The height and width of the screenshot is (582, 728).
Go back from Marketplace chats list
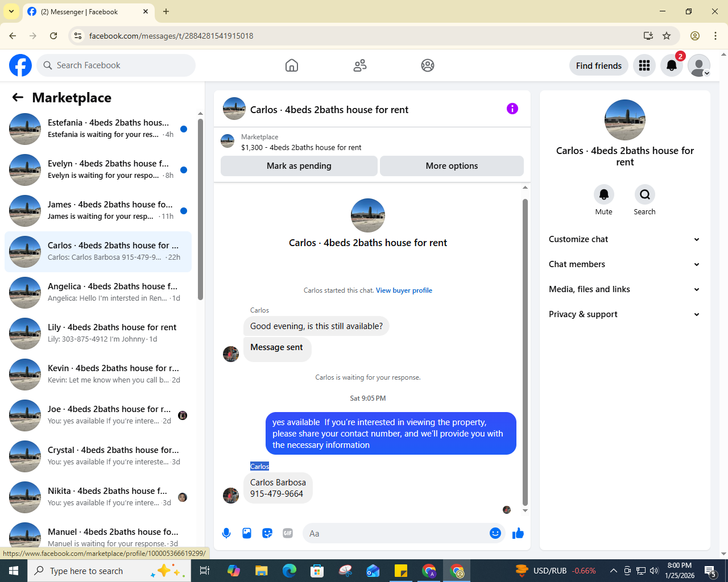(x=18, y=98)
